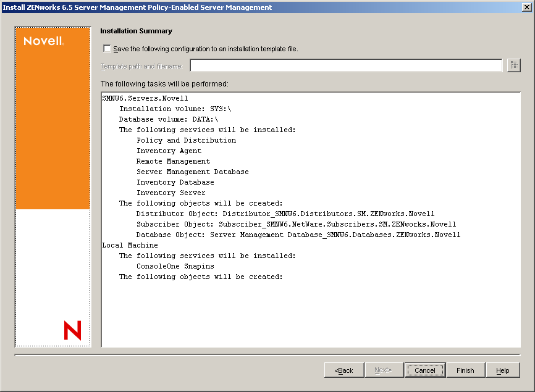Viewport: 535px width, 392px height.
Task: Click inside the template path field
Action: pyautogui.click(x=346, y=65)
